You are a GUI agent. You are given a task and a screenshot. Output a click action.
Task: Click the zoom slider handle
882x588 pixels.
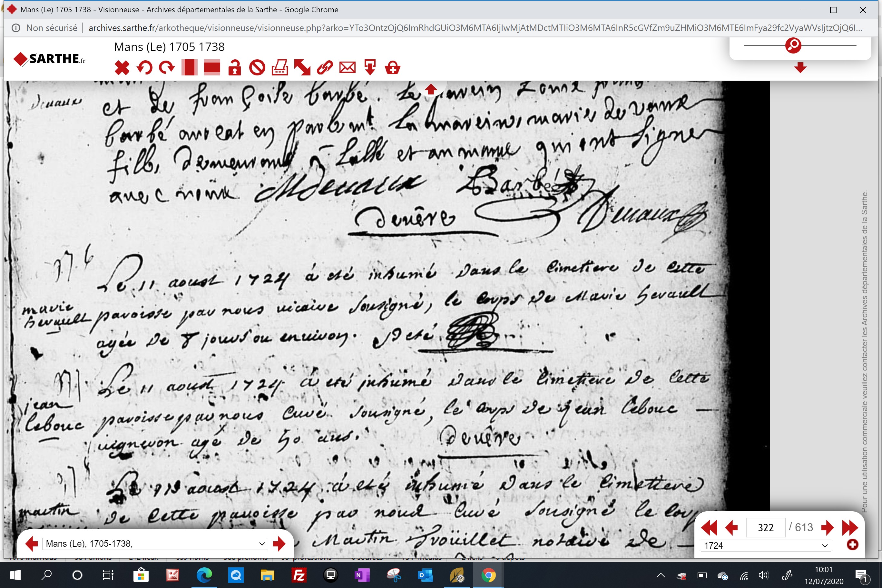[x=793, y=45]
